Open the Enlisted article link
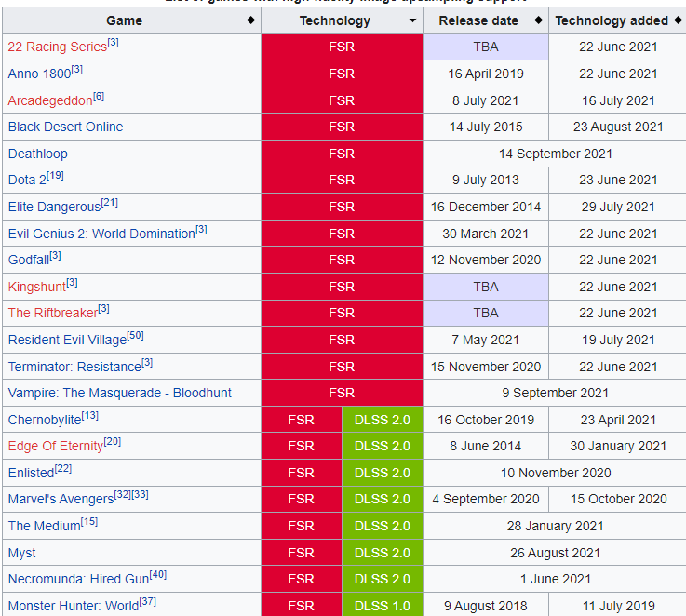This screenshot has width=686, height=616. pos(31,473)
